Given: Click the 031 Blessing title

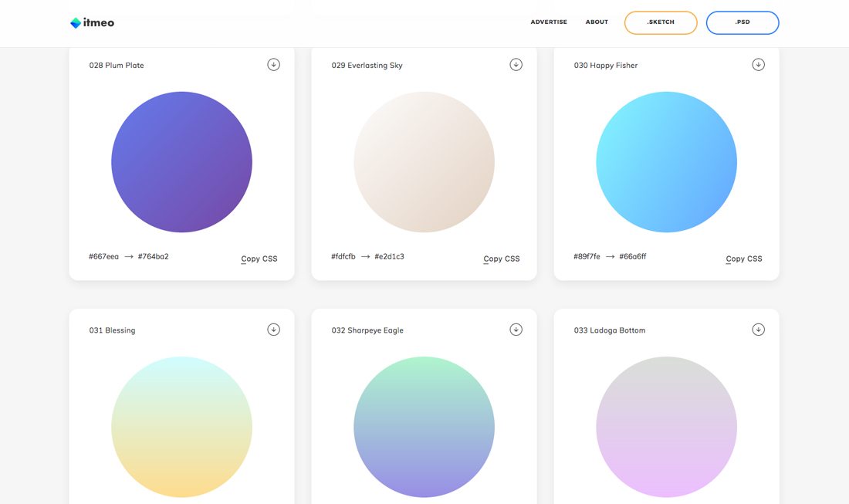Looking at the screenshot, I should [x=112, y=330].
